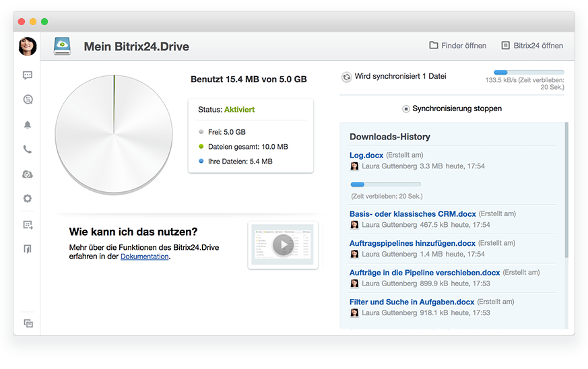Screen dimensions: 588x369
Task: Open the chat messages sidebar icon
Action: (x=28, y=75)
